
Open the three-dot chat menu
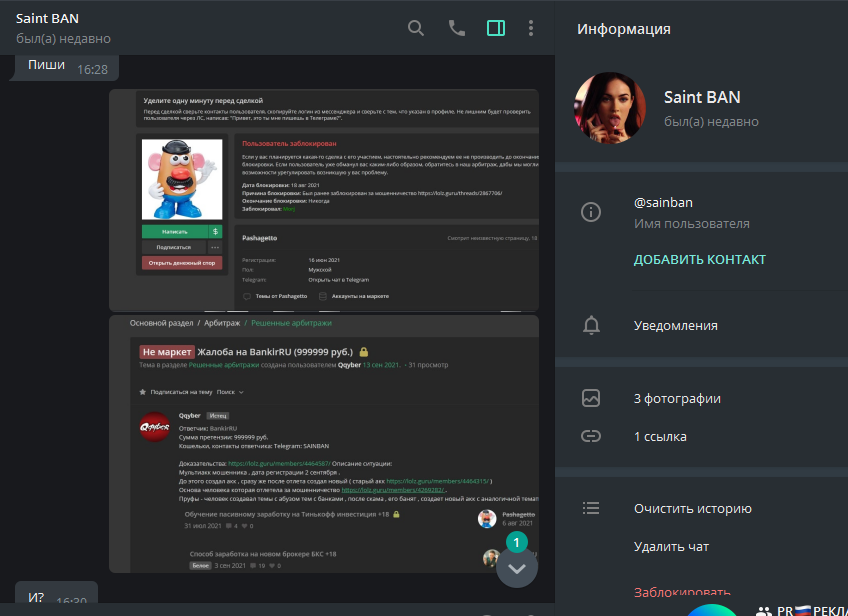coord(531,28)
